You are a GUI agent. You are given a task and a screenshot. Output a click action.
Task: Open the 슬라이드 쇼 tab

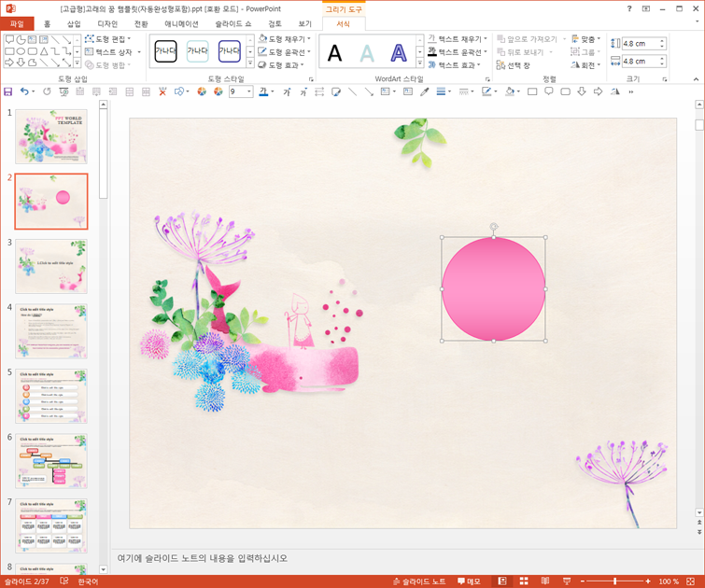pyautogui.click(x=233, y=24)
